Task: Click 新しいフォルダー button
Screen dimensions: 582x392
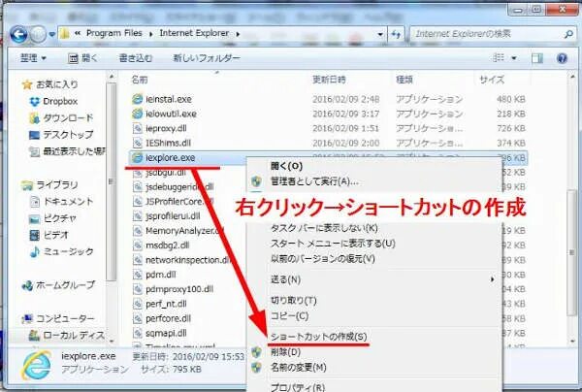Action: pyautogui.click(x=207, y=58)
